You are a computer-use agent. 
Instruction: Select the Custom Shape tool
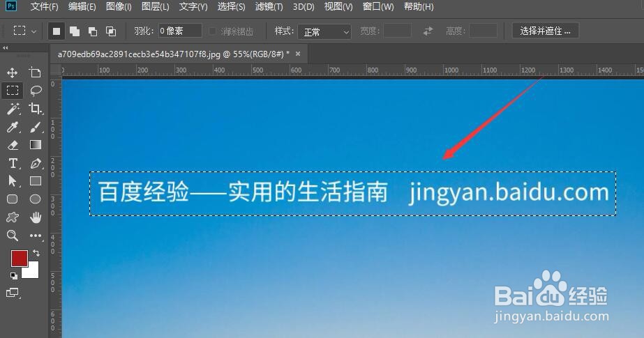[13, 217]
